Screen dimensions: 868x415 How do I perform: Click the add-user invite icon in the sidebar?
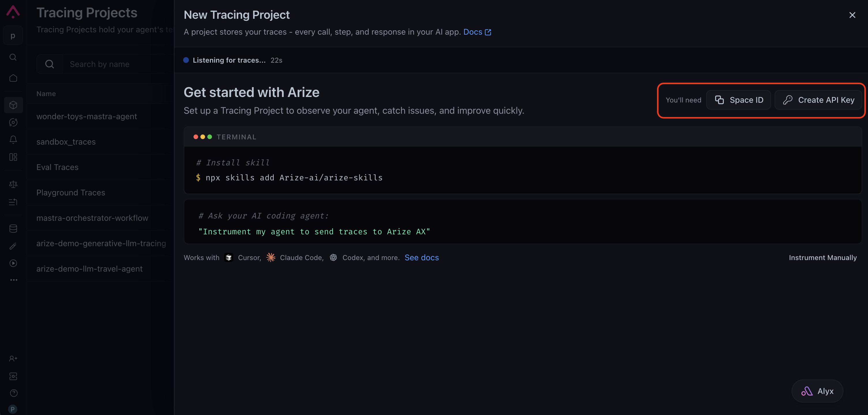tap(13, 358)
